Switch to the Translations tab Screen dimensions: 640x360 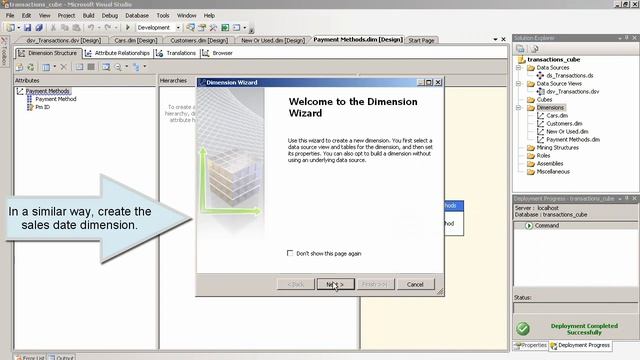(x=176, y=53)
